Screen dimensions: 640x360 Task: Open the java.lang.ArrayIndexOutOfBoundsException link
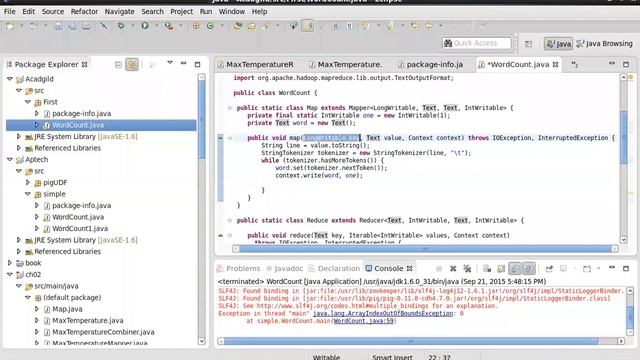coord(383,313)
